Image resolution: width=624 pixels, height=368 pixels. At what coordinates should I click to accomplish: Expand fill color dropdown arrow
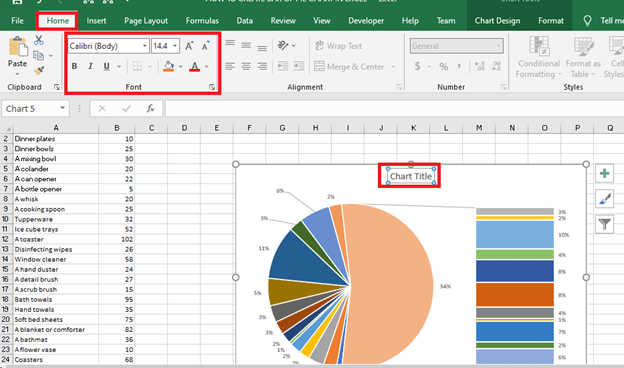pyautogui.click(x=180, y=66)
